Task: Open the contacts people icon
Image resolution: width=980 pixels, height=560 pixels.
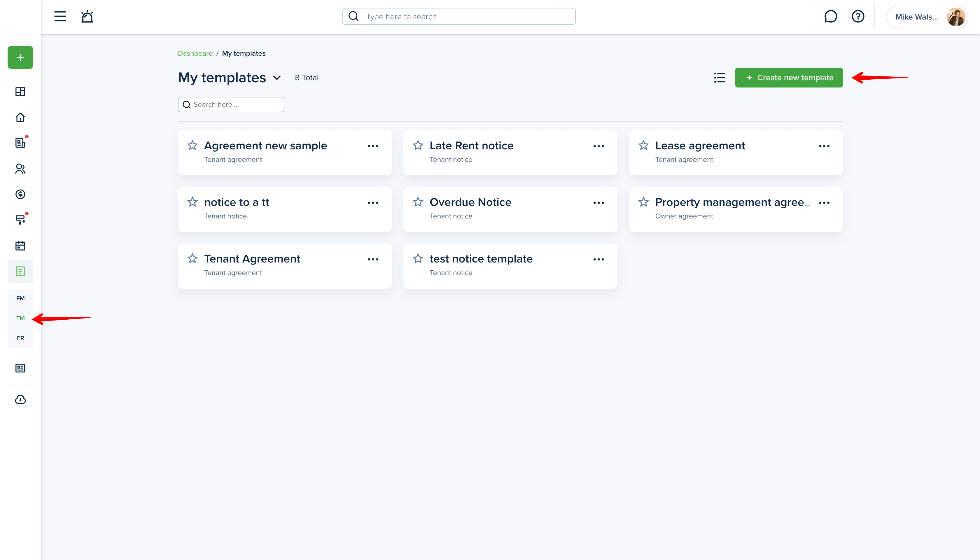Action: coord(20,169)
